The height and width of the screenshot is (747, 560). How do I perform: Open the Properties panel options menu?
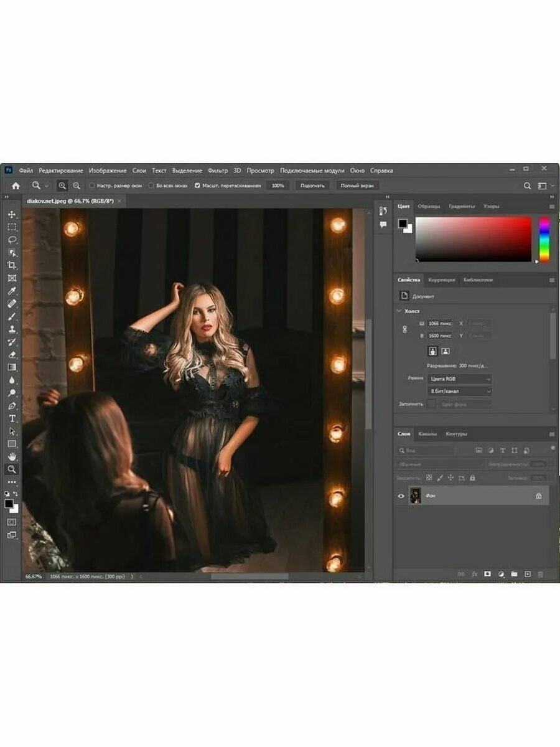pyautogui.click(x=551, y=280)
